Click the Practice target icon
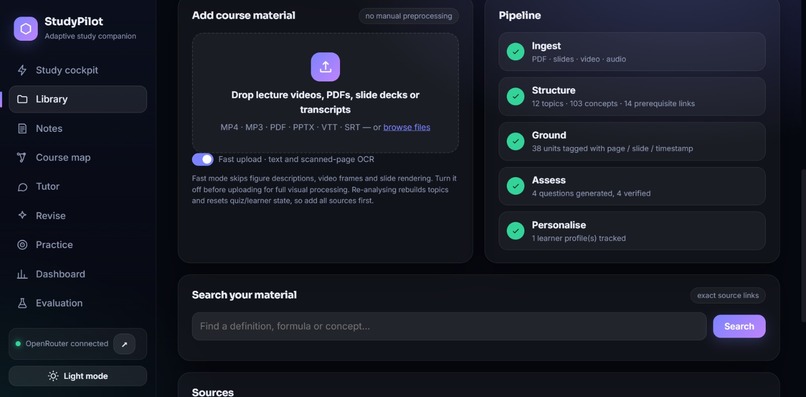This screenshot has width=806, height=397. pos(22,245)
